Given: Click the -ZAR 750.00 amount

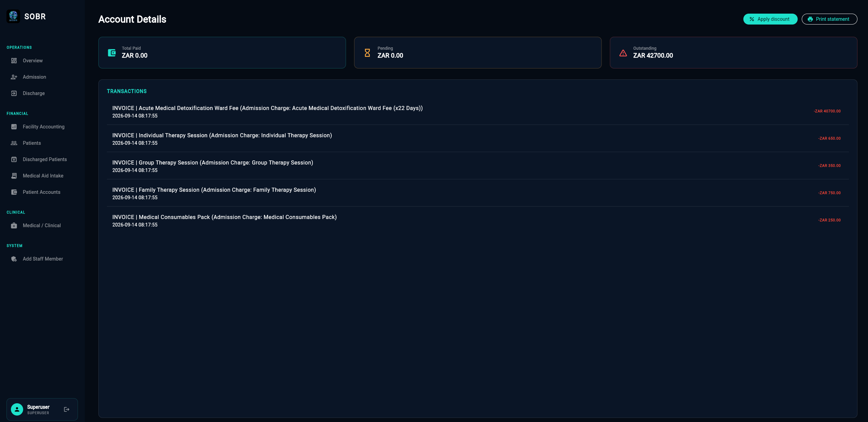Looking at the screenshot, I should [x=829, y=193].
